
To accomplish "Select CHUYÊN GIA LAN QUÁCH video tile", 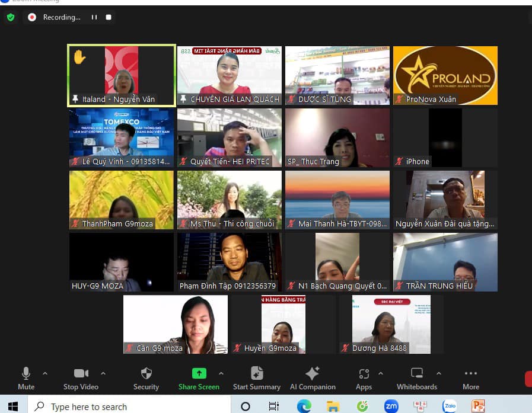I will 230,75.
